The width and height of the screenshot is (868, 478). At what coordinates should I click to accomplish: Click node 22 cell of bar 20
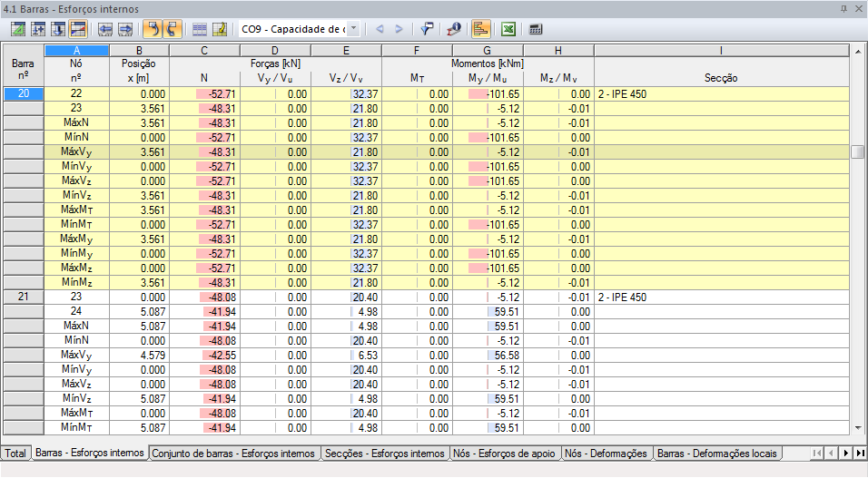tap(76, 93)
